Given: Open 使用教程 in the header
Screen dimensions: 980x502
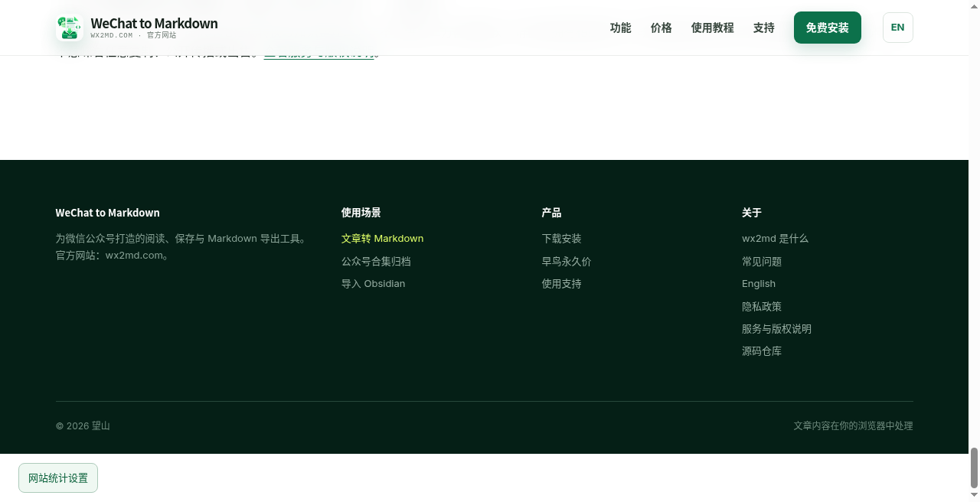Looking at the screenshot, I should tap(712, 28).
